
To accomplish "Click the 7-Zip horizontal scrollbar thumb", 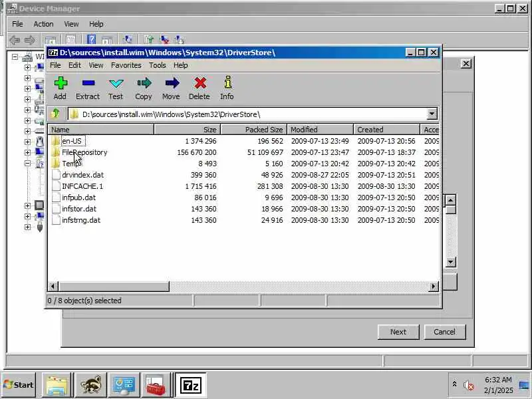I will pyautogui.click(x=114, y=287).
